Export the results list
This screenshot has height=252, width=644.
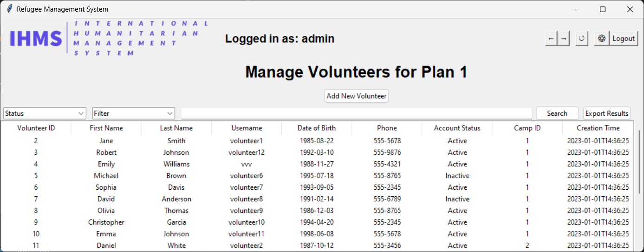(607, 113)
